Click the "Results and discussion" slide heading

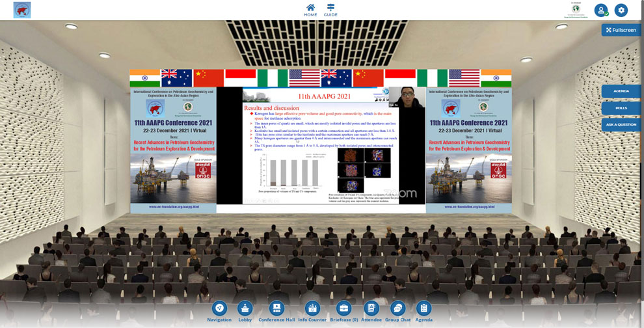[x=271, y=108]
